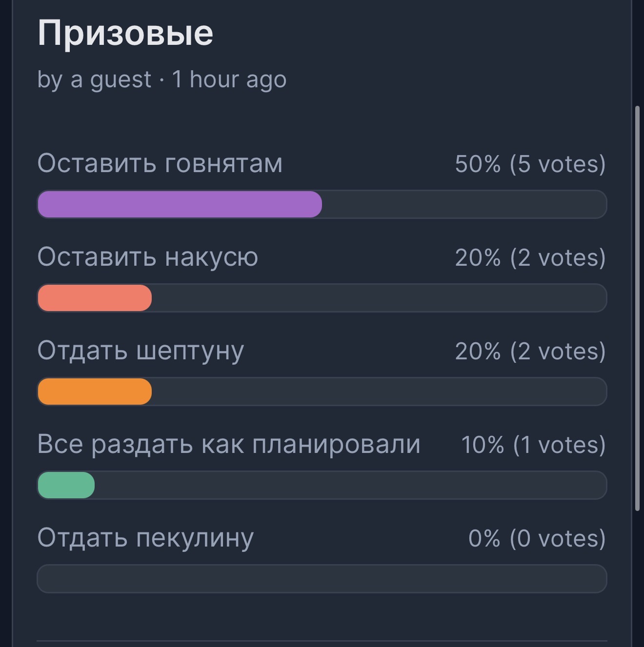Screen dimensions: 644x647
Task: Click the vertical scrollbar on the right edge
Action: 637,308
